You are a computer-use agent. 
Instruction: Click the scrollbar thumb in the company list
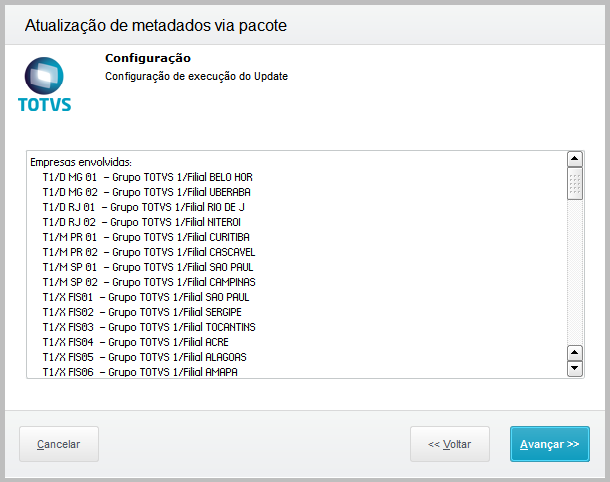tap(574, 184)
